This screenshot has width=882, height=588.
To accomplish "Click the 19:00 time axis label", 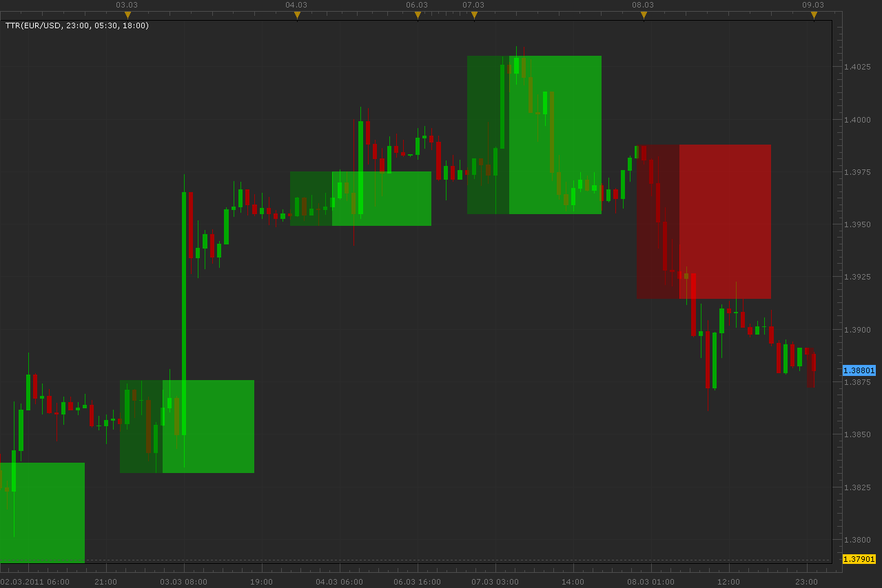I will point(262,582).
